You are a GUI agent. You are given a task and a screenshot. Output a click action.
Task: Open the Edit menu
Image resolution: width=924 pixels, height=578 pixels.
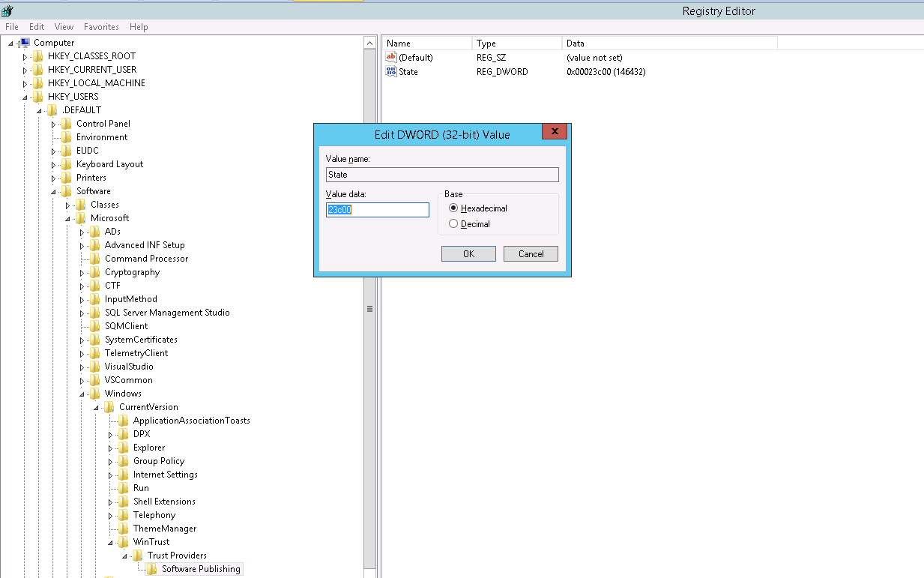click(x=37, y=27)
